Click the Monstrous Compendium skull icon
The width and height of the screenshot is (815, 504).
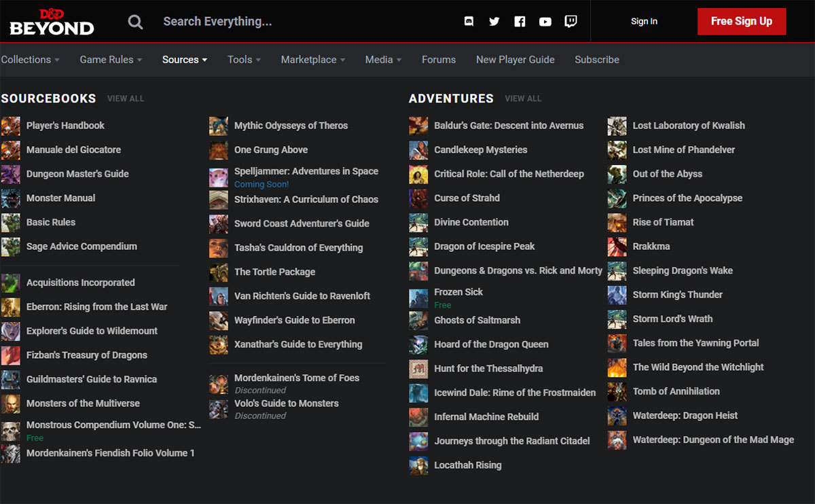coord(11,431)
